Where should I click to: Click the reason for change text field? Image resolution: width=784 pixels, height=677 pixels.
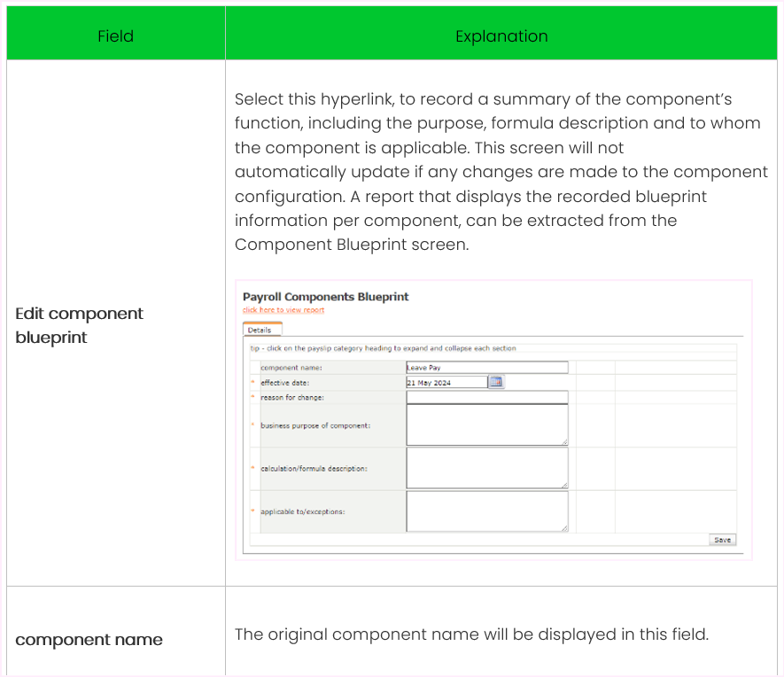(486, 397)
